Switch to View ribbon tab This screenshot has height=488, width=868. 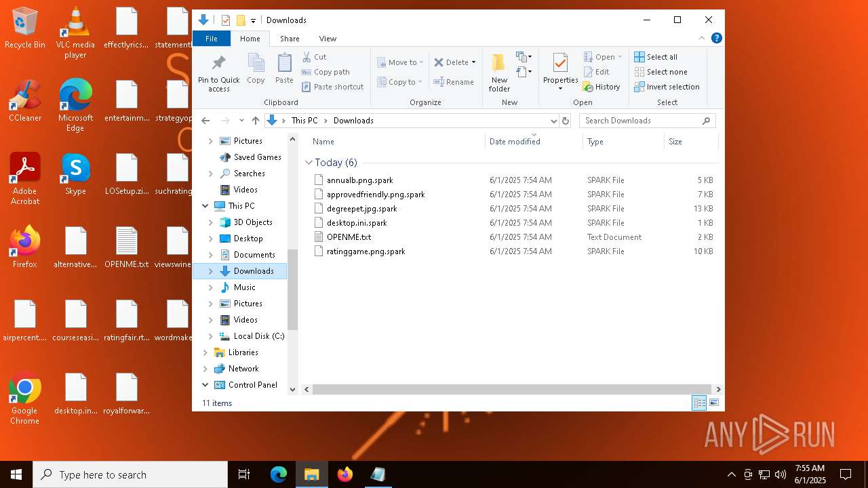328,39
